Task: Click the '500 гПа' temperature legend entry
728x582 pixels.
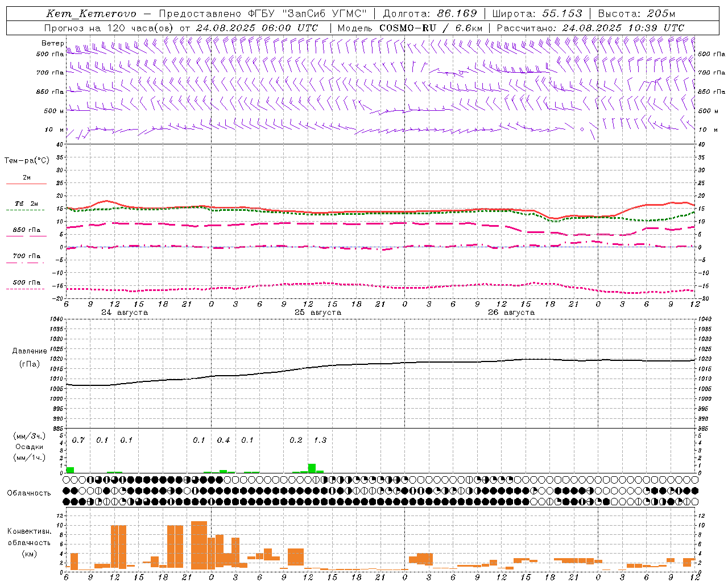Action: click(x=26, y=282)
